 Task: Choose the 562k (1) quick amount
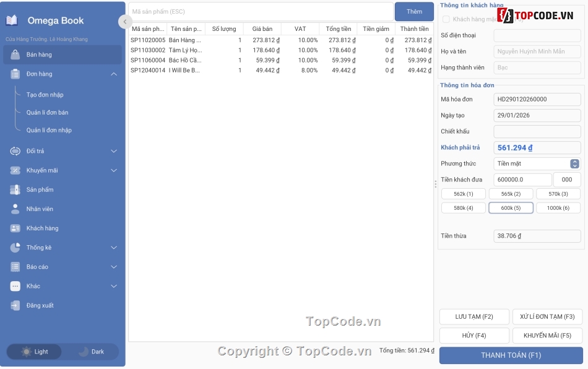pyautogui.click(x=464, y=194)
